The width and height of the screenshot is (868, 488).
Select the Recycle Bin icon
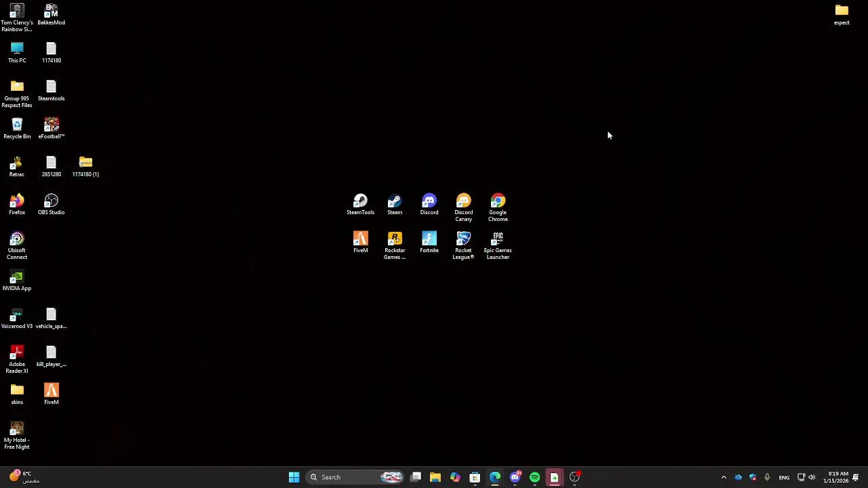[x=17, y=129]
